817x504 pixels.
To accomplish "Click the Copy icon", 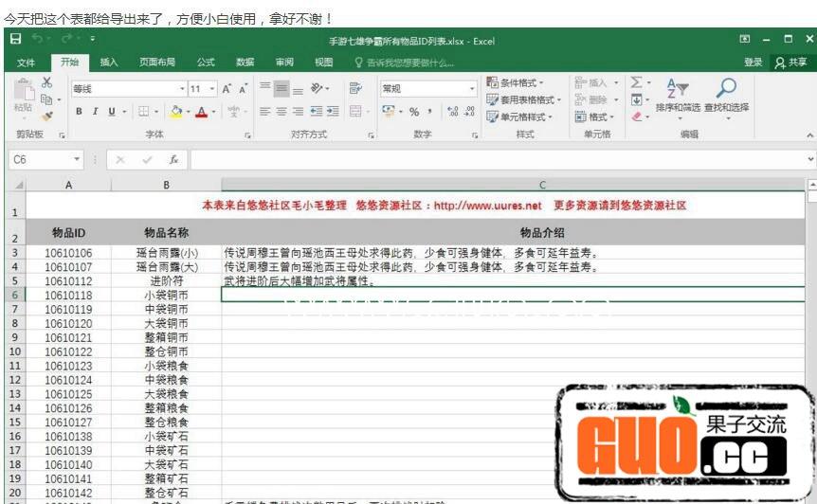I will [x=46, y=99].
